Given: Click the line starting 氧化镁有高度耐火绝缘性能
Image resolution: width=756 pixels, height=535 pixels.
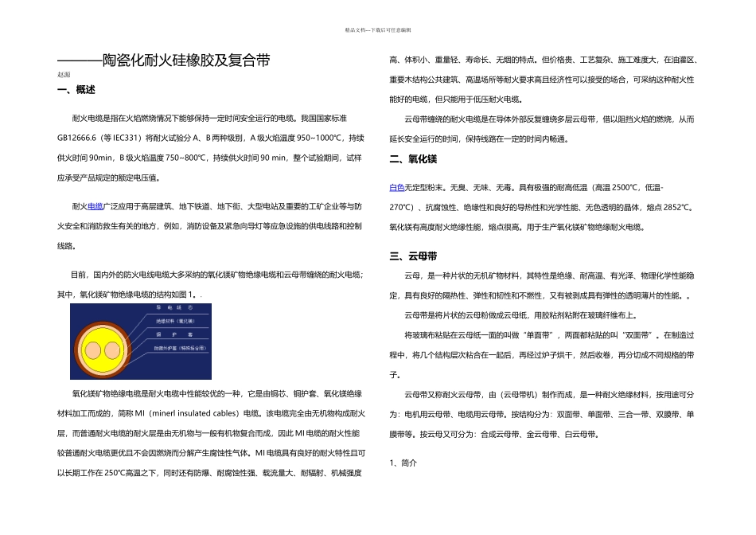Looking at the screenshot, I should tap(517, 227).
